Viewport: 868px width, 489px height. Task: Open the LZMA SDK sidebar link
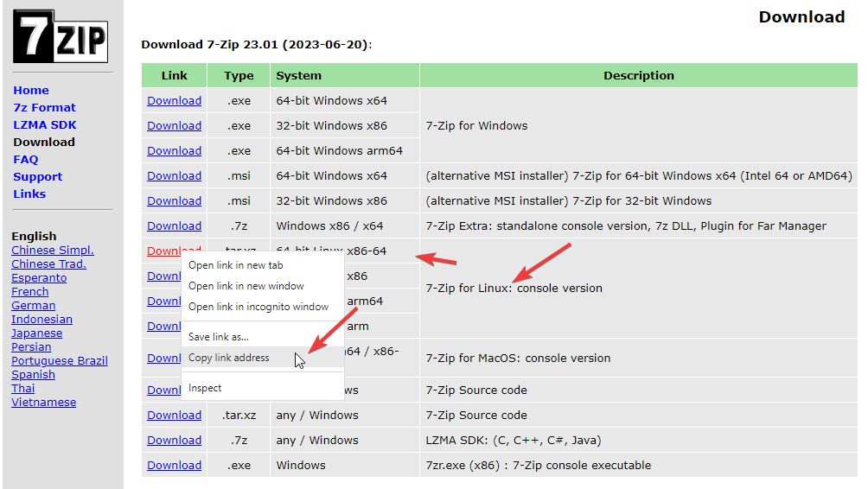pyautogui.click(x=45, y=125)
